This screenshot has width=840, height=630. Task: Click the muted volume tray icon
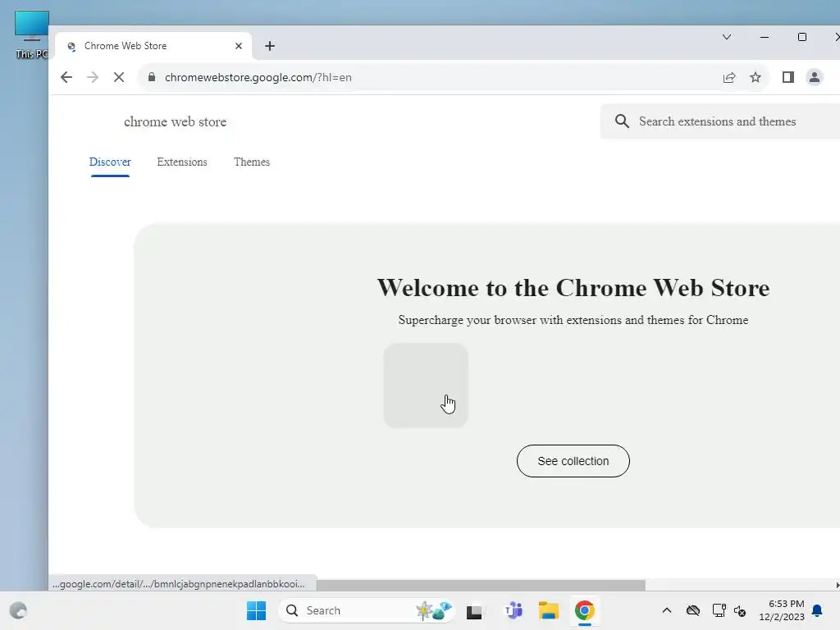[741, 610]
